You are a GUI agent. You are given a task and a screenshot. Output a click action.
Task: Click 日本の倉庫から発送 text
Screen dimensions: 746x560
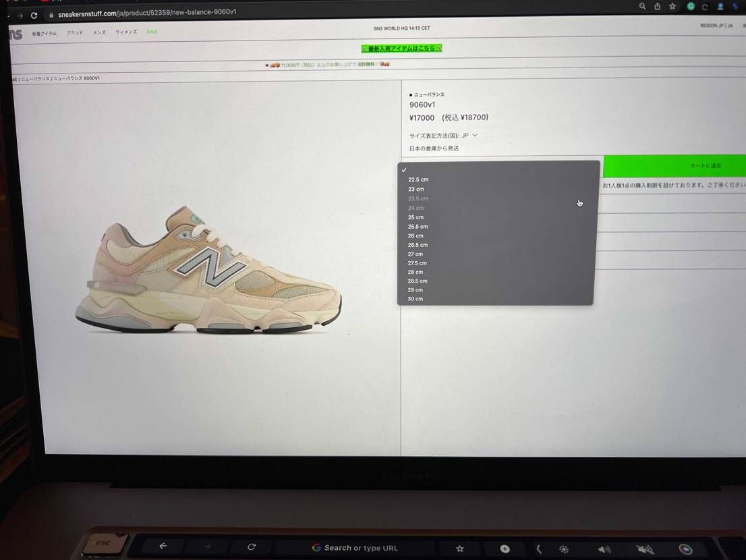434,148
